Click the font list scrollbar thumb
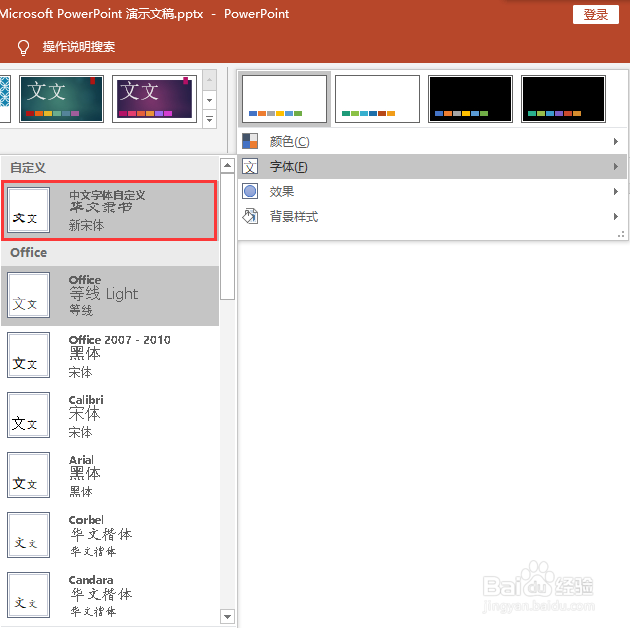630x628 pixels. click(x=227, y=236)
